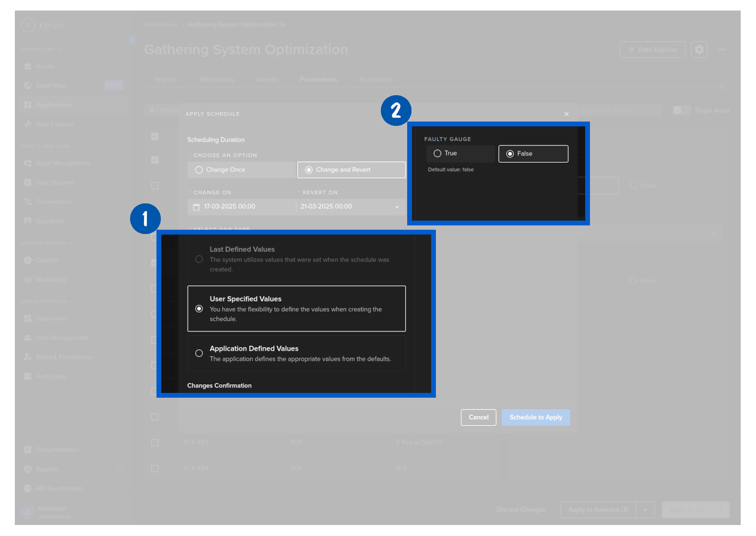Open the Apply to Selected dropdown arrow
Screen dimensions: 756x536
pos(645,510)
